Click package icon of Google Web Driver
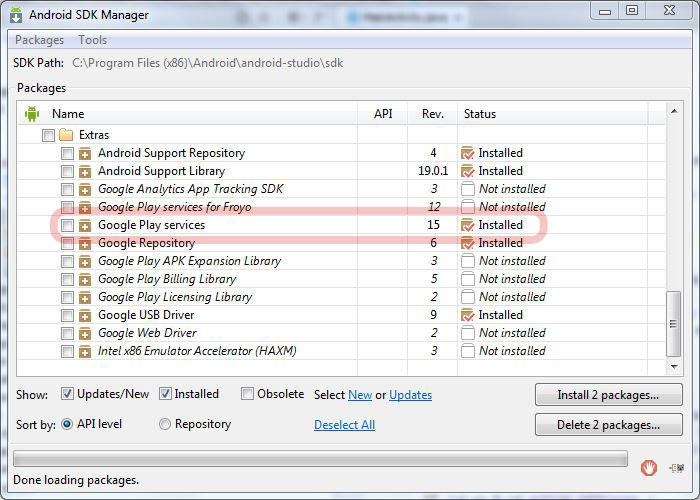700x500 pixels. click(x=85, y=333)
